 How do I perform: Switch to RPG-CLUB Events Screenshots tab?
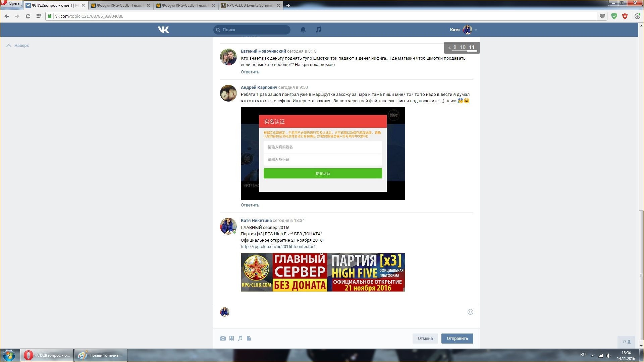pos(250,5)
